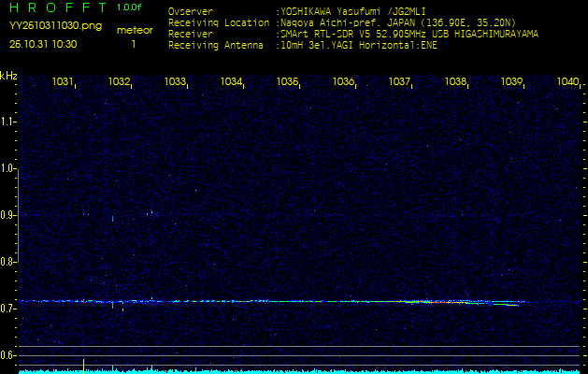Select the 1035 time marker

point(287,82)
